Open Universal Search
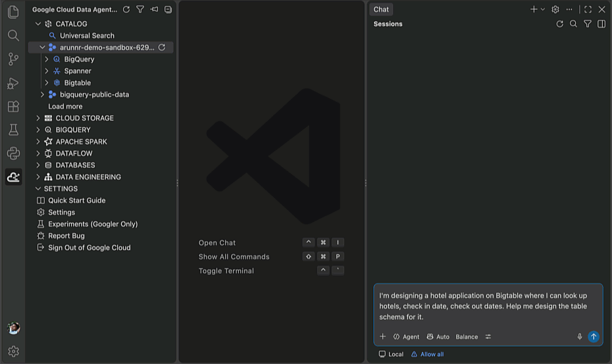612x364 pixels. (x=87, y=36)
